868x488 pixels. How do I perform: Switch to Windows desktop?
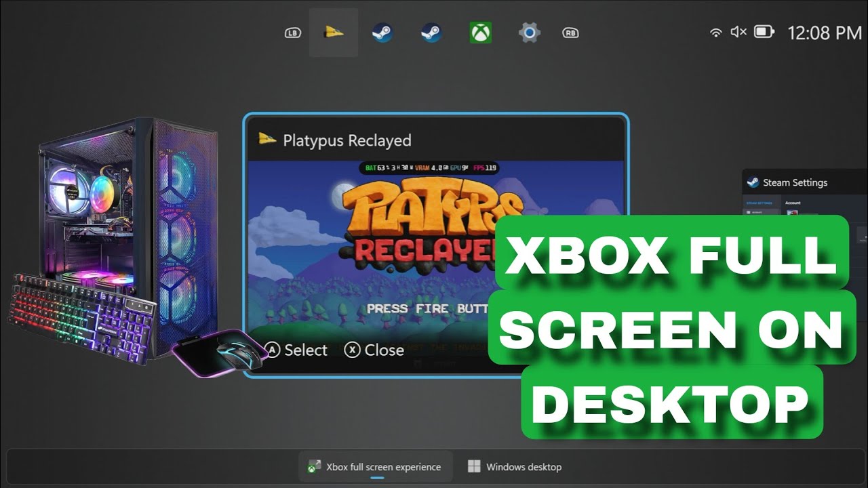click(515, 466)
